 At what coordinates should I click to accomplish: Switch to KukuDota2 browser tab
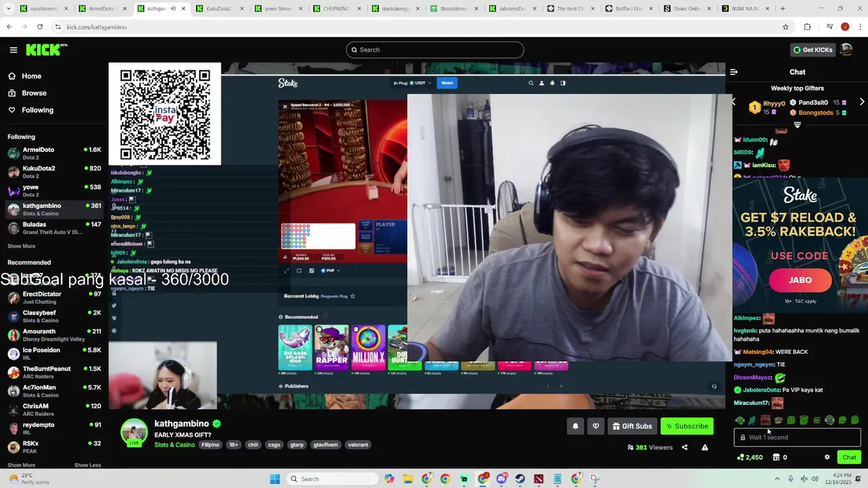point(219,9)
